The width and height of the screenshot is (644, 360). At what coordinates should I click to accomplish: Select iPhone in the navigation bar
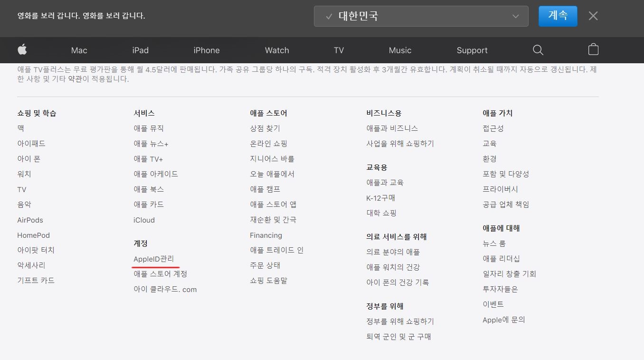coord(207,50)
